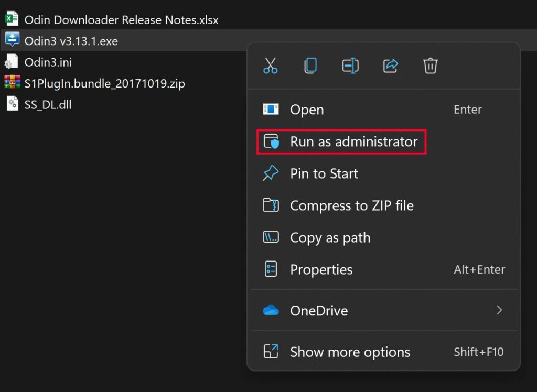The width and height of the screenshot is (537, 392).
Task: Click the Rename icon in context menu
Action: point(350,66)
